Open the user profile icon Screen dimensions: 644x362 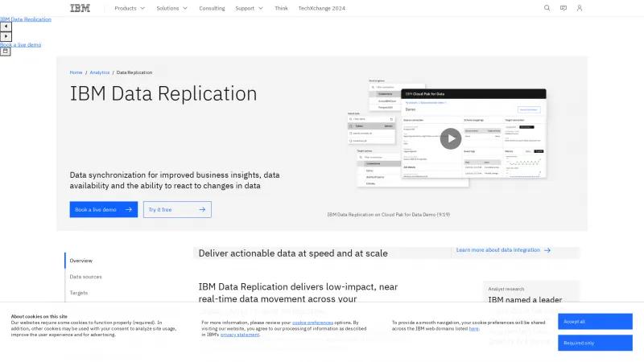click(579, 8)
